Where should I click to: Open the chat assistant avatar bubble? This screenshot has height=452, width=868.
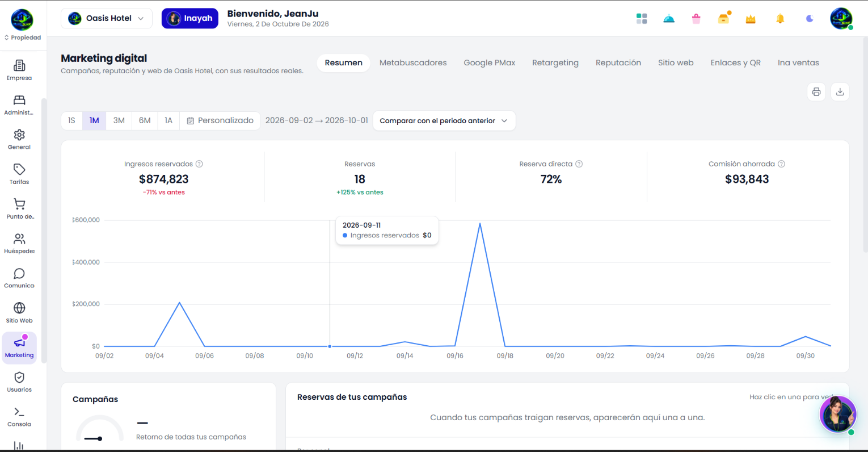[x=837, y=415]
